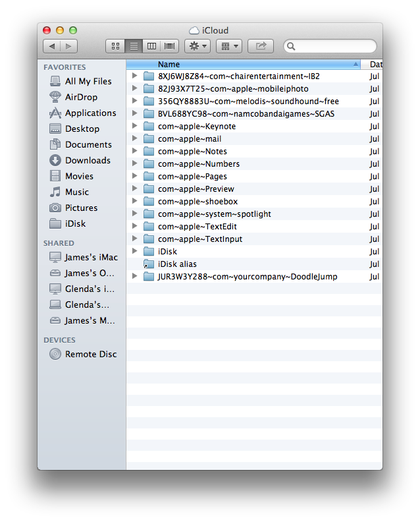Select shared item James's O…
Image resolution: width=420 pixels, height=522 pixels.
pos(82,274)
